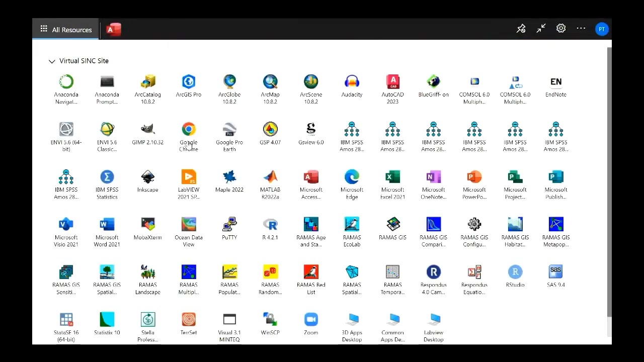Image resolution: width=644 pixels, height=362 pixels.
Task: Open the PT user account menu
Action: point(601,29)
